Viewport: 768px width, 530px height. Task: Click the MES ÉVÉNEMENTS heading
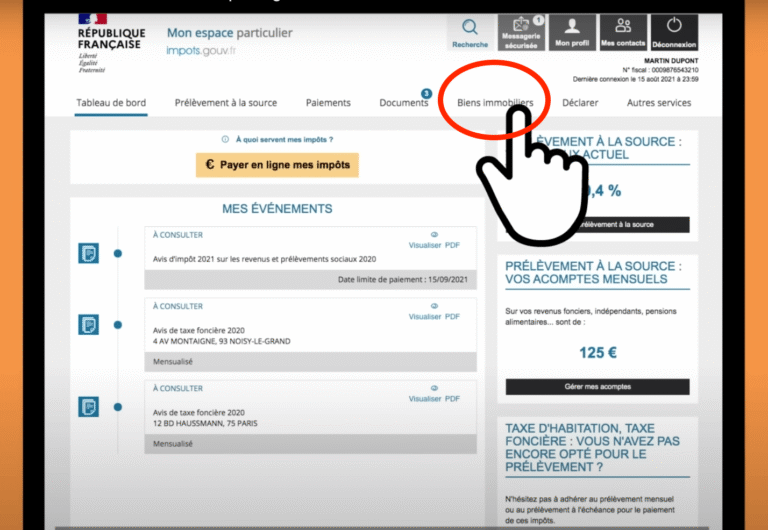[277, 209]
